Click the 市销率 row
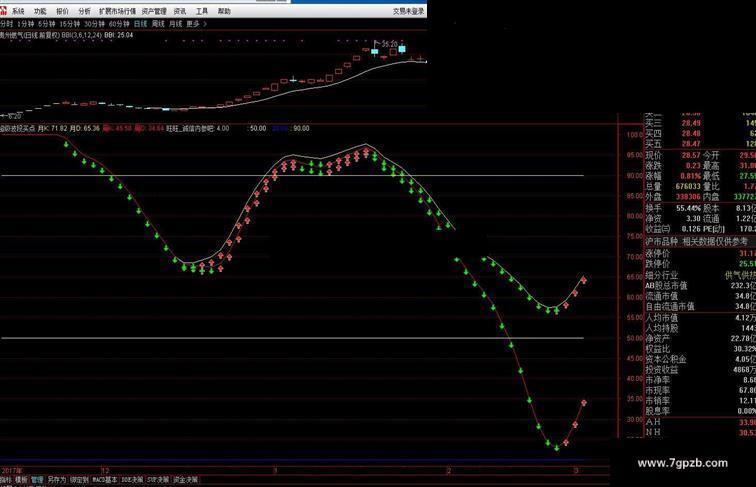The height and width of the screenshot is (487, 756). [701, 401]
